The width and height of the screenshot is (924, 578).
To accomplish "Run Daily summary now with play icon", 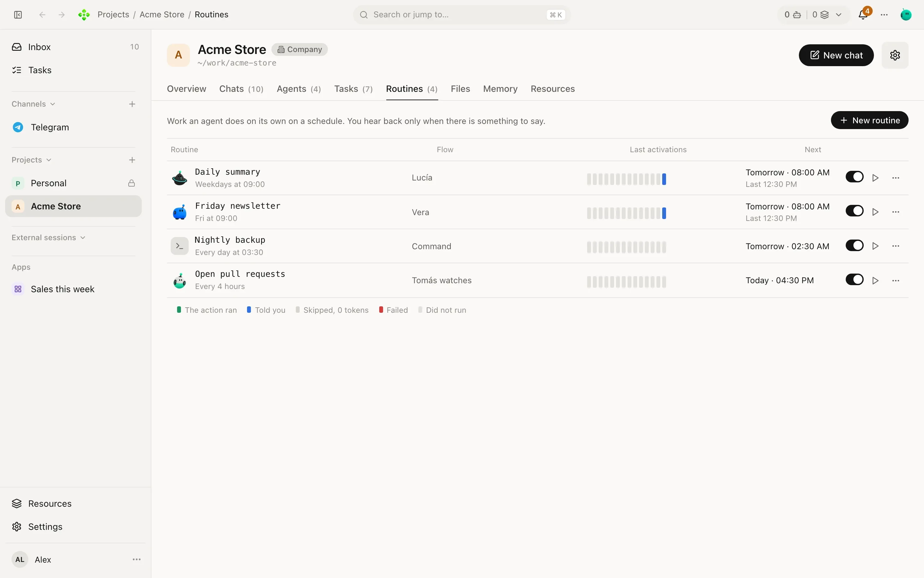I will point(876,178).
